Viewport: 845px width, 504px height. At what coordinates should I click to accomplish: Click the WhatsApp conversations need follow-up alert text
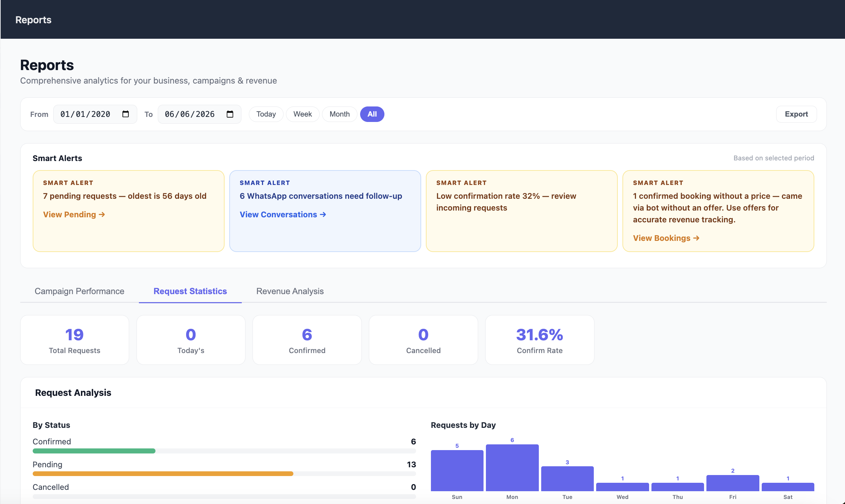coord(321,196)
